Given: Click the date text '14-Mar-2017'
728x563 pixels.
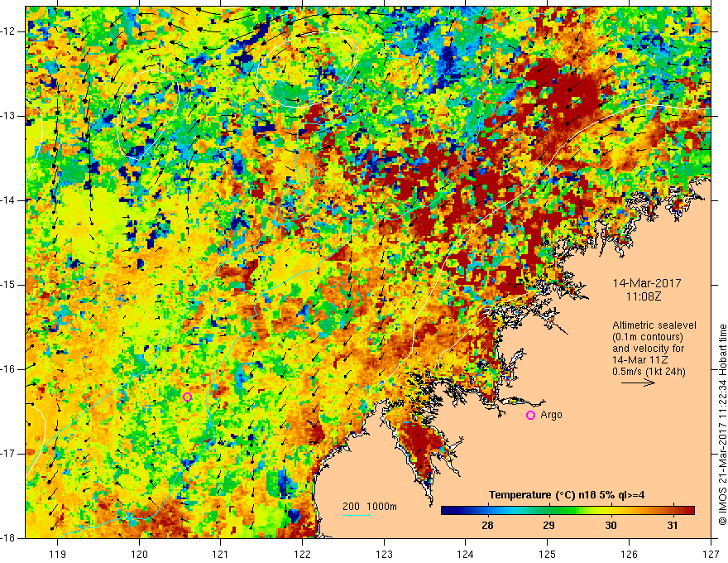Looking at the screenshot, I should click(647, 283).
